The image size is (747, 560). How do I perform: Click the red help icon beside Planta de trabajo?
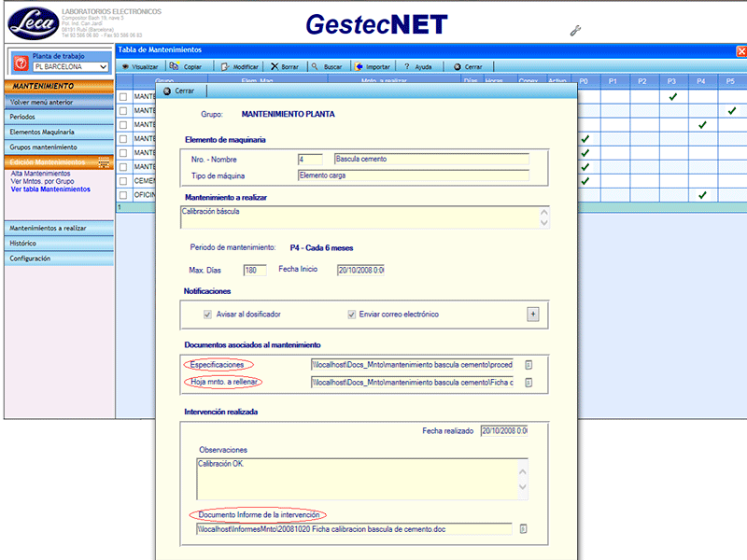click(x=21, y=63)
